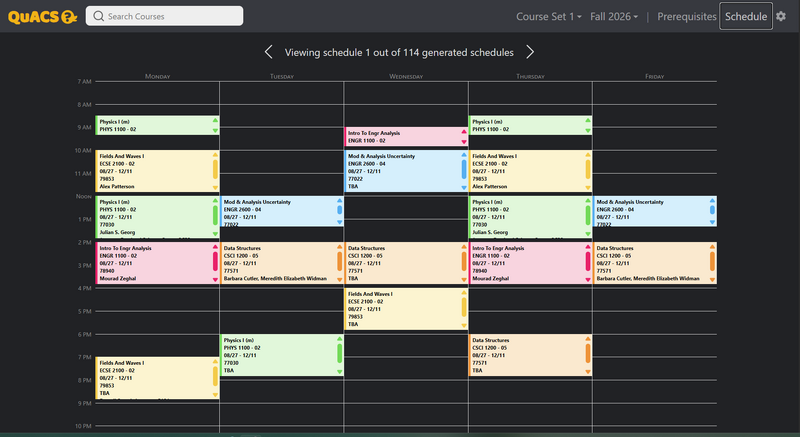Click the magnifier icon in the search box
The width and height of the screenshot is (800, 437).
[x=98, y=16]
